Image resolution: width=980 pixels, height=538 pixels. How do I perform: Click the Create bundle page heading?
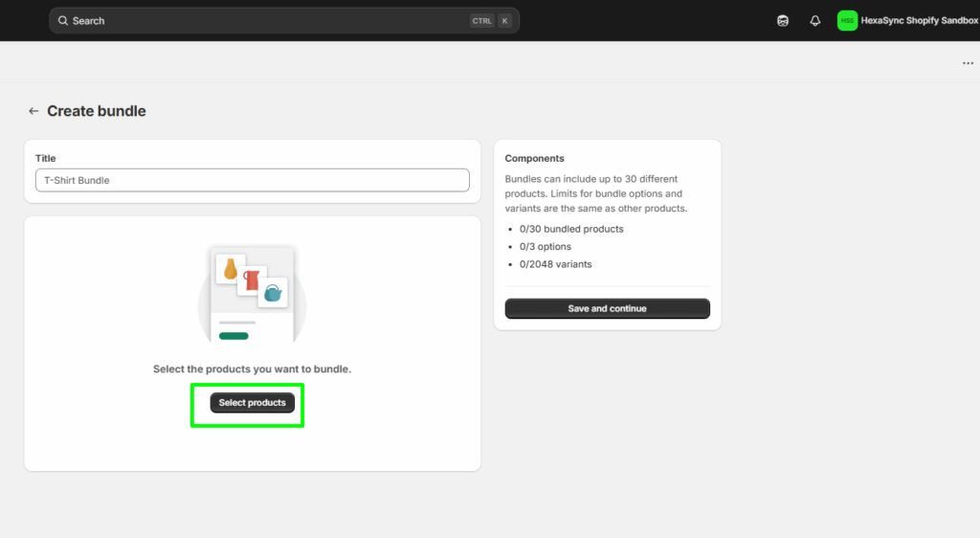pyautogui.click(x=97, y=111)
